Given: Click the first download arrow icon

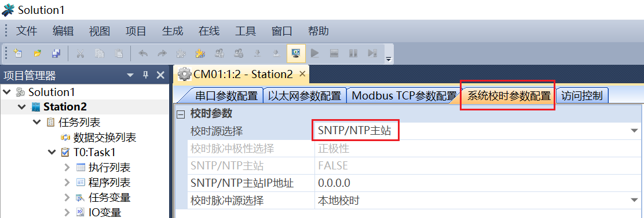Looking at the screenshot, I should point(258,53).
